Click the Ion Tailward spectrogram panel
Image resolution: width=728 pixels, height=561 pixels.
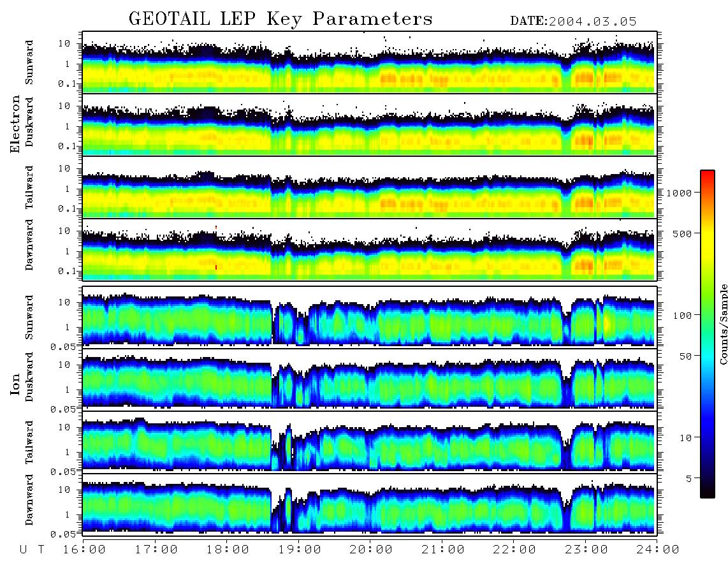point(370,442)
